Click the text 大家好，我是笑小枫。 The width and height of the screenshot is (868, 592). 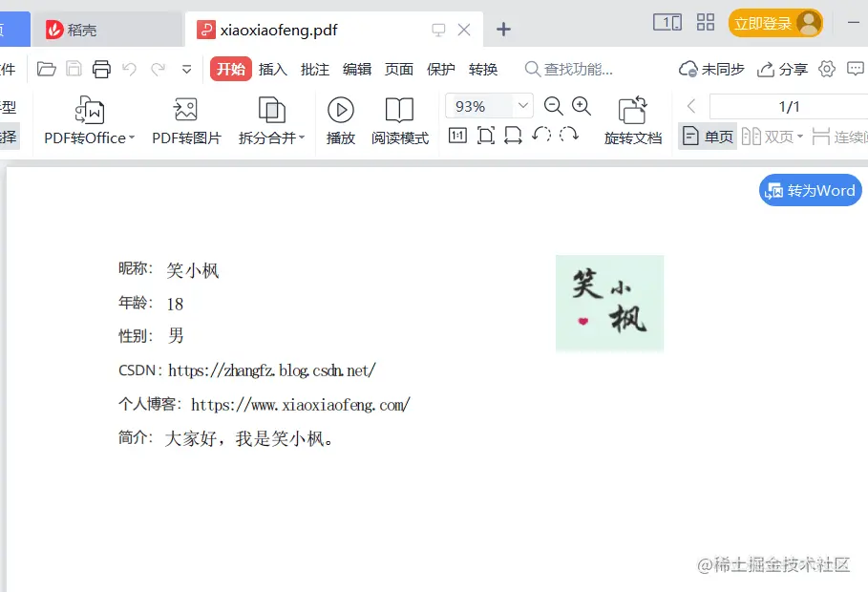[x=249, y=439]
